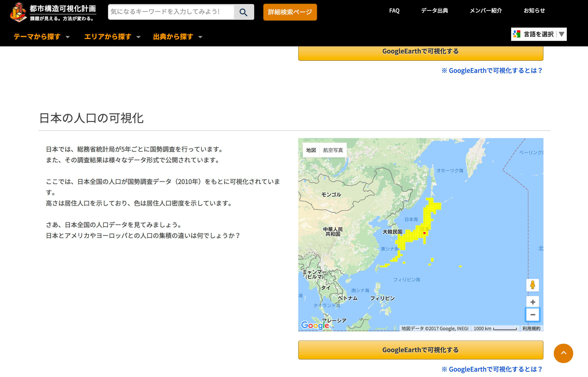Expand the テーマから探す dropdown
Image resolution: width=588 pixels, height=377 pixels.
tap(42, 37)
